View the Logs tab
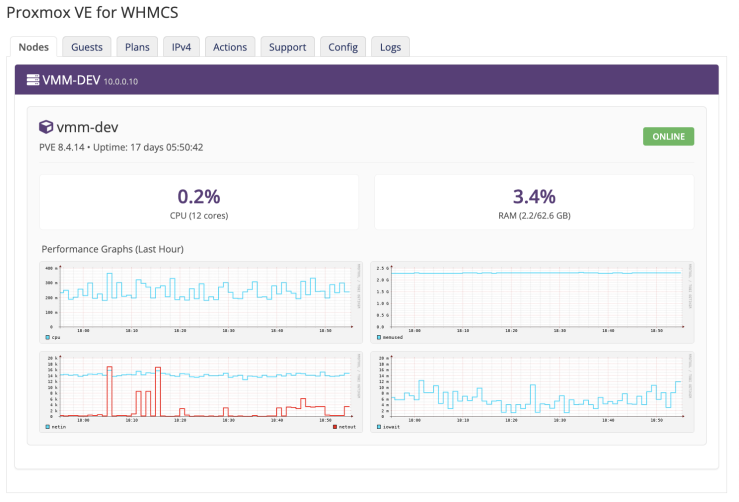 click(390, 47)
